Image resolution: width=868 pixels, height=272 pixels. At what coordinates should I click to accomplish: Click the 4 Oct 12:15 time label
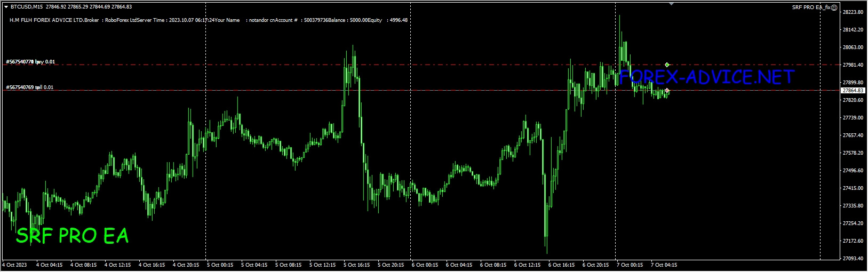[x=117, y=265]
